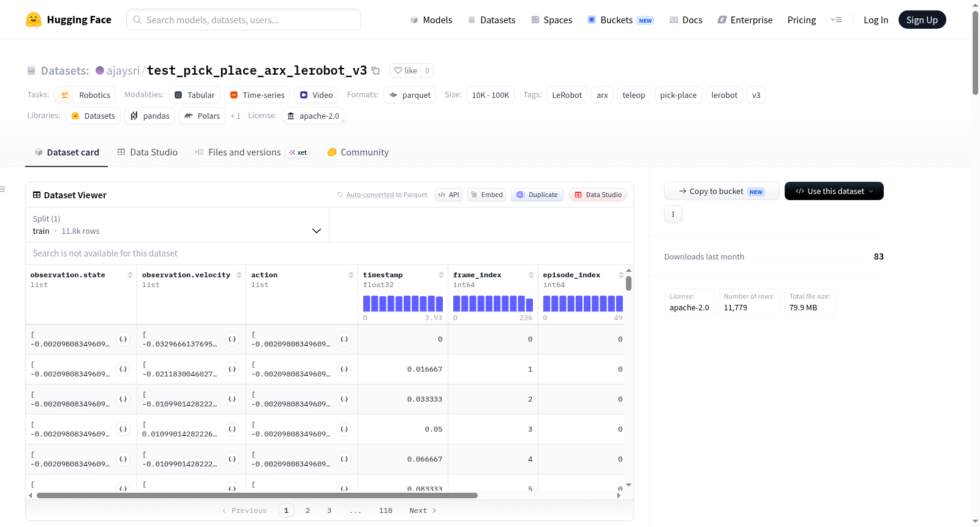
Task: Sort by timestamp column
Action: tap(441, 275)
